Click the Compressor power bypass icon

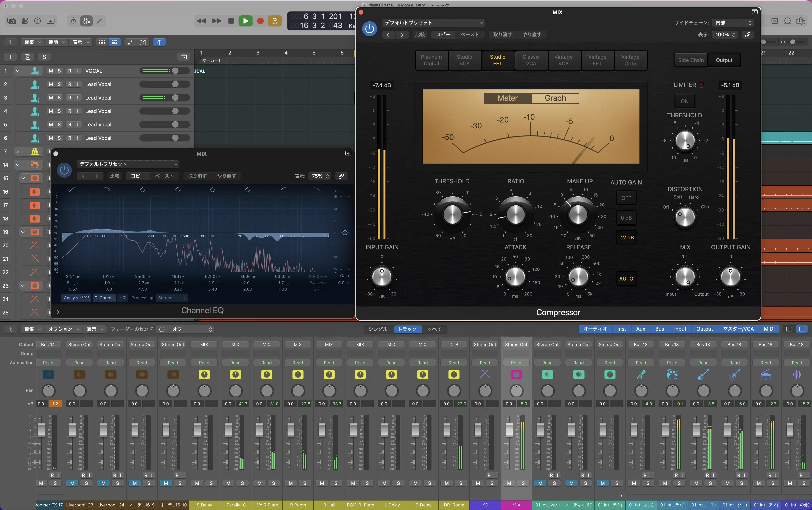click(370, 29)
